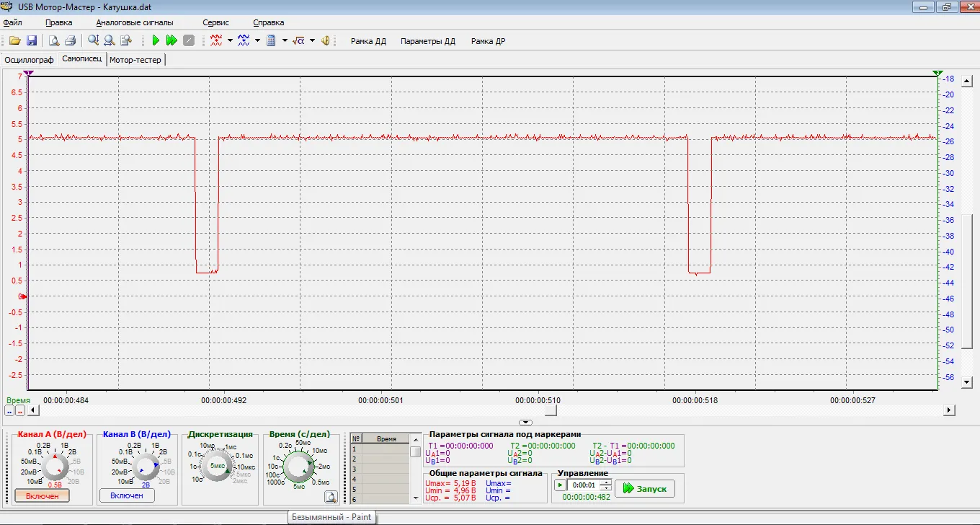
Task: Collapse bottom panel with the down-arrow expander
Action: coord(526,422)
